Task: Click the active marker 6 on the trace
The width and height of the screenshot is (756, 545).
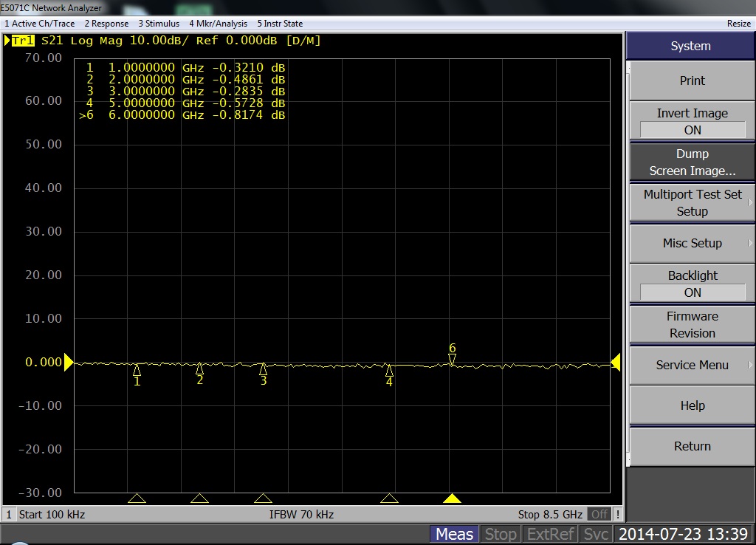Action: point(452,360)
